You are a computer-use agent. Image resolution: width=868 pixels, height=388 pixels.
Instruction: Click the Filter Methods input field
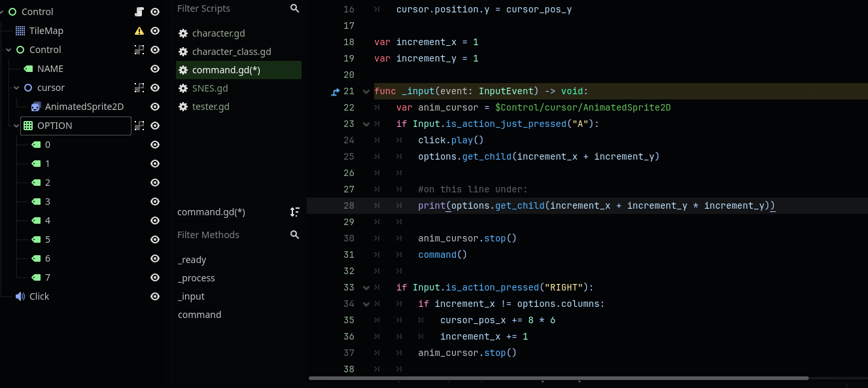point(229,235)
